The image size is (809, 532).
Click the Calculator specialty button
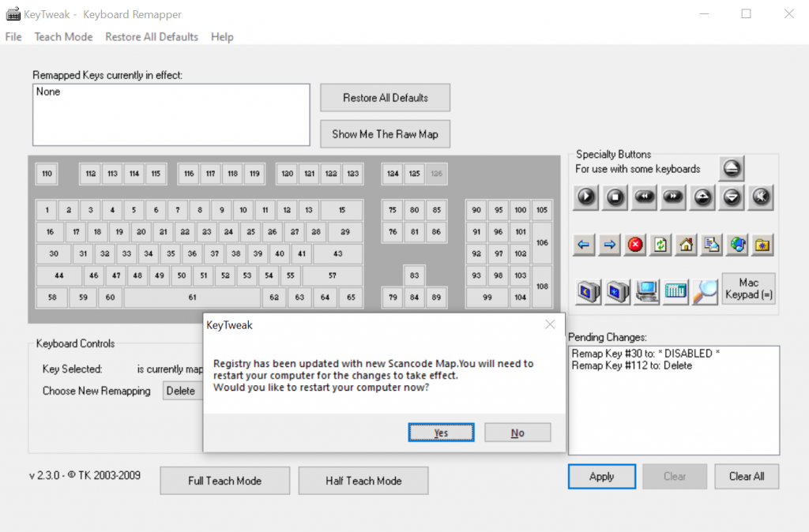(x=675, y=291)
